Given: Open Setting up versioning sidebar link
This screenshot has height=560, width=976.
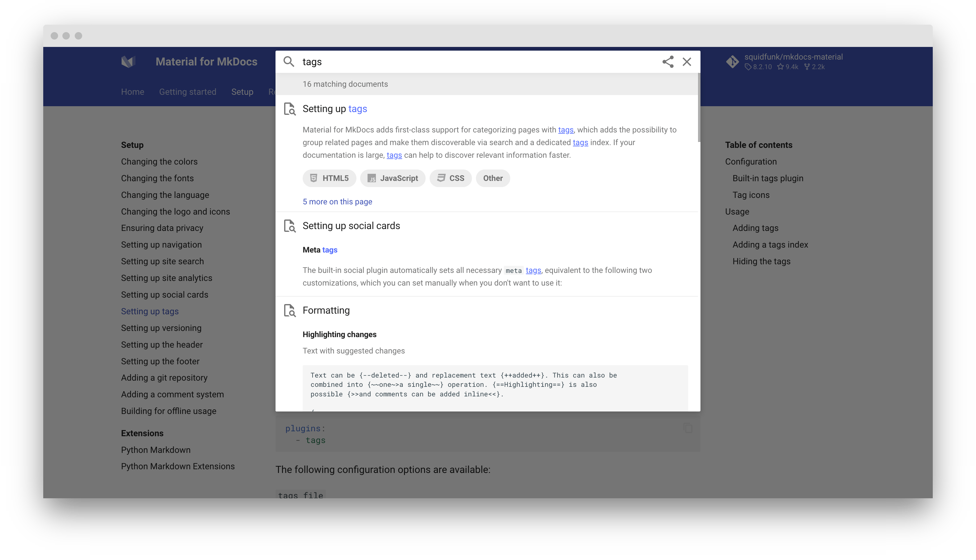Looking at the screenshot, I should click(161, 328).
